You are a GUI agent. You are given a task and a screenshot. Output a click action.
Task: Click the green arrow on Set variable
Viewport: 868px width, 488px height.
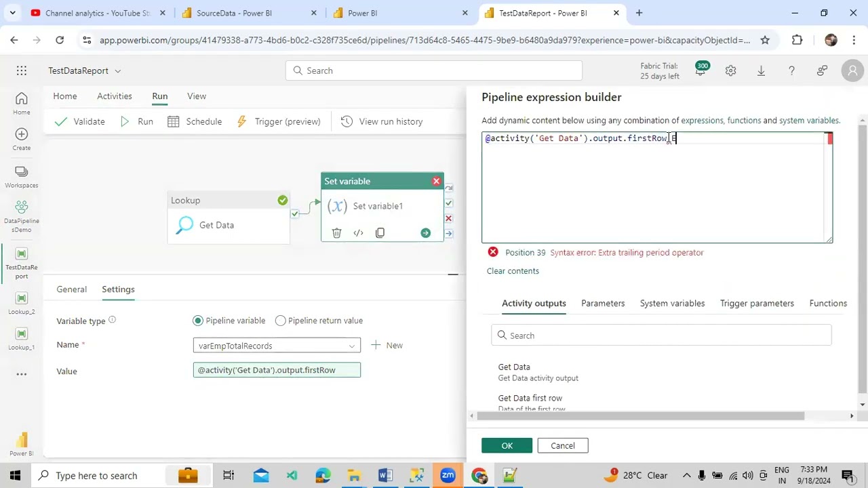pyautogui.click(x=425, y=233)
